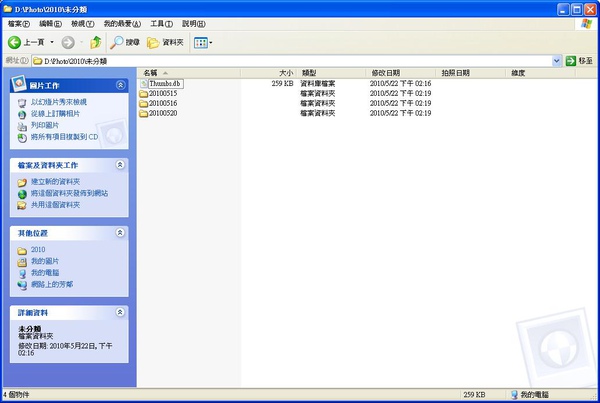Click the order prints online globe icon

22,114
